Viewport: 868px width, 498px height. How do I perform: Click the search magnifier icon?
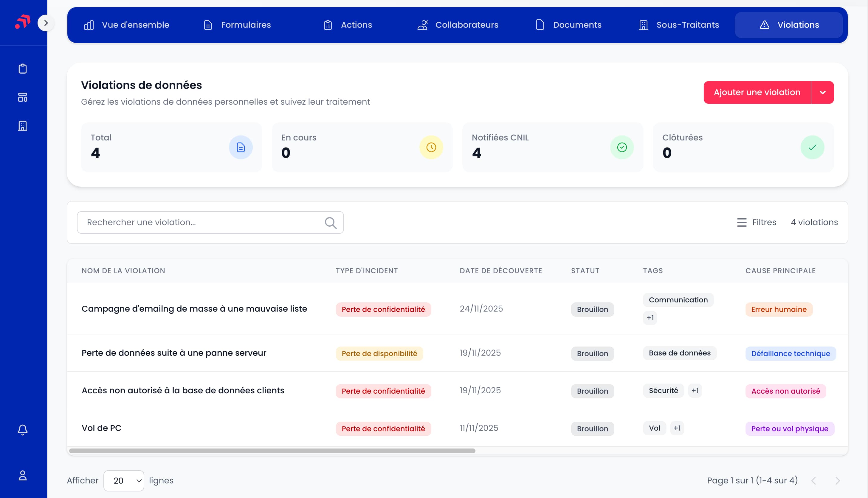[330, 223]
